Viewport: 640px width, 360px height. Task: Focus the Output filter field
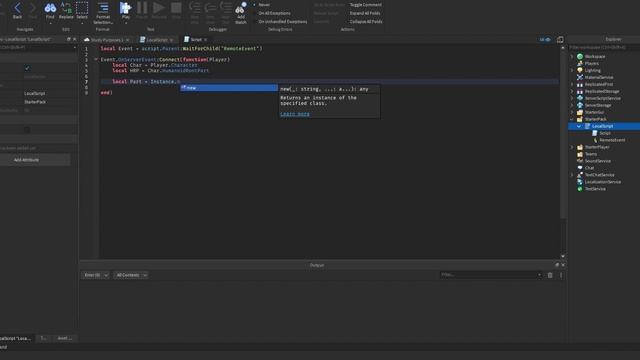491,275
